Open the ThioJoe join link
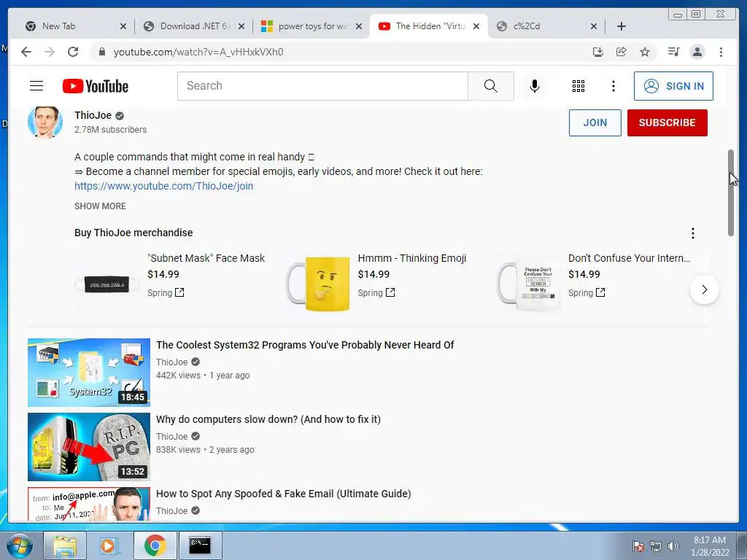747x560 pixels. pyautogui.click(x=163, y=186)
